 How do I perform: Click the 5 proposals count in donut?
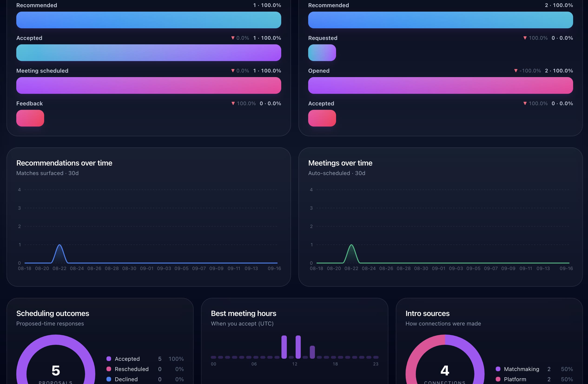(56, 371)
